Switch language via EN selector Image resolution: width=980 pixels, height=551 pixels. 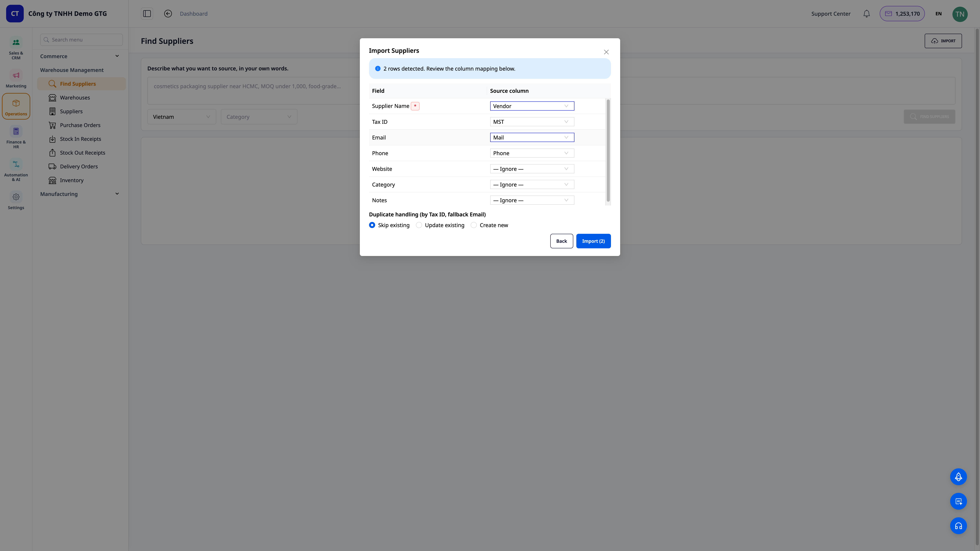coord(938,14)
